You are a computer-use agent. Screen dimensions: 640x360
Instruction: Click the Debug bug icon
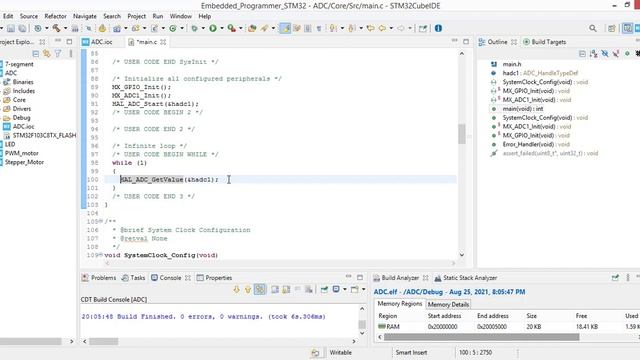pos(194,28)
